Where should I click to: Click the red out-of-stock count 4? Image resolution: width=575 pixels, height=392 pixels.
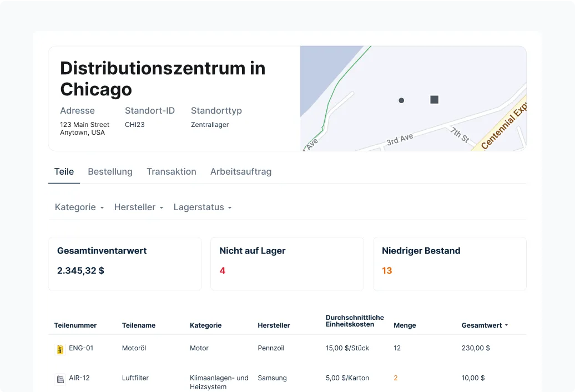[222, 271]
